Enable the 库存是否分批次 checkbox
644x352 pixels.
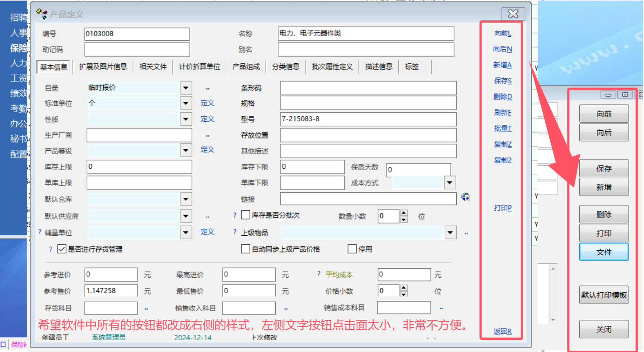246,215
